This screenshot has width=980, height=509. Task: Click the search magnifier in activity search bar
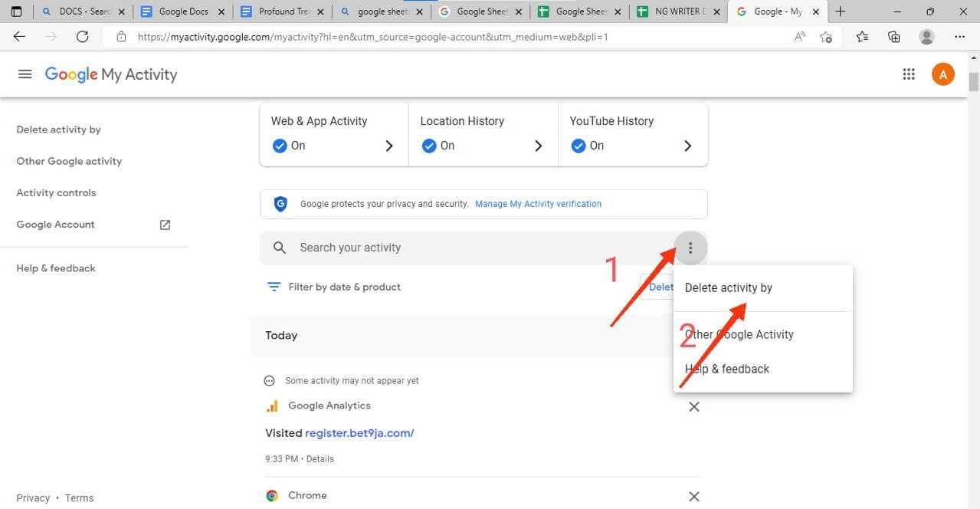(x=279, y=247)
